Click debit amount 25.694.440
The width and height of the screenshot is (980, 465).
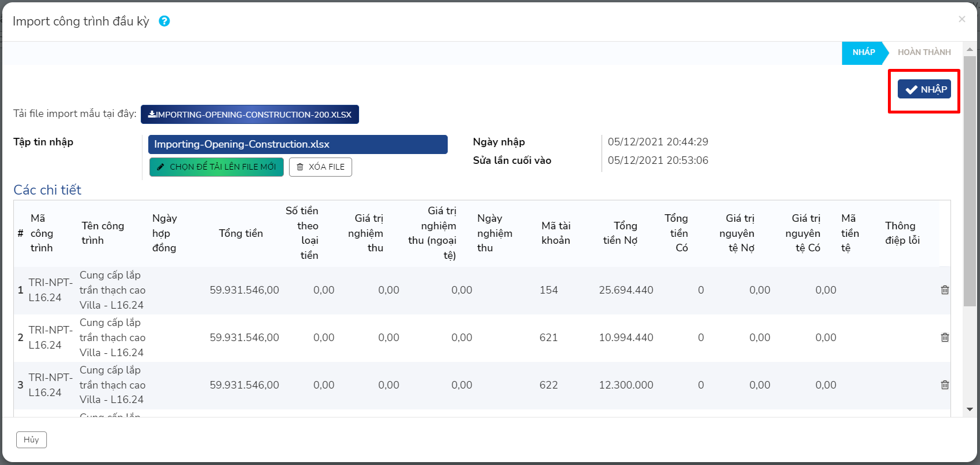626,290
